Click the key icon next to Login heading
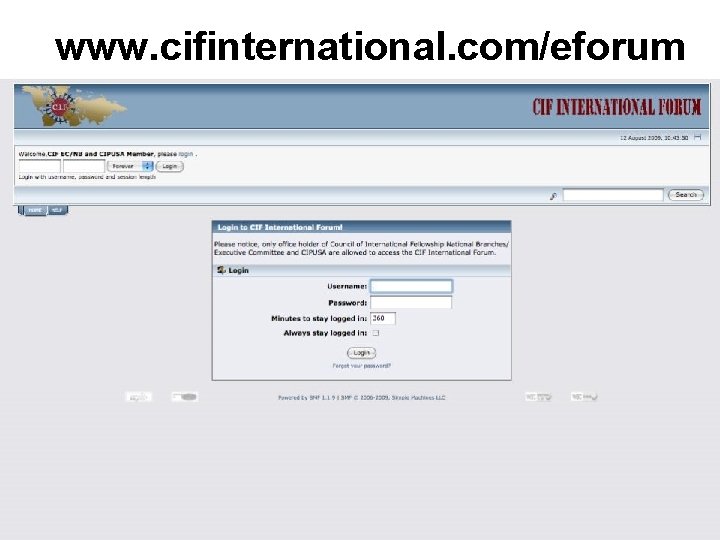The height and width of the screenshot is (540, 720). pos(221,270)
